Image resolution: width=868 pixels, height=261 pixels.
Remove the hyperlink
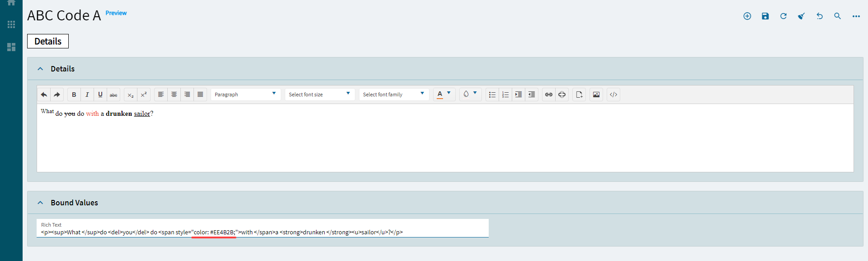[562, 95]
